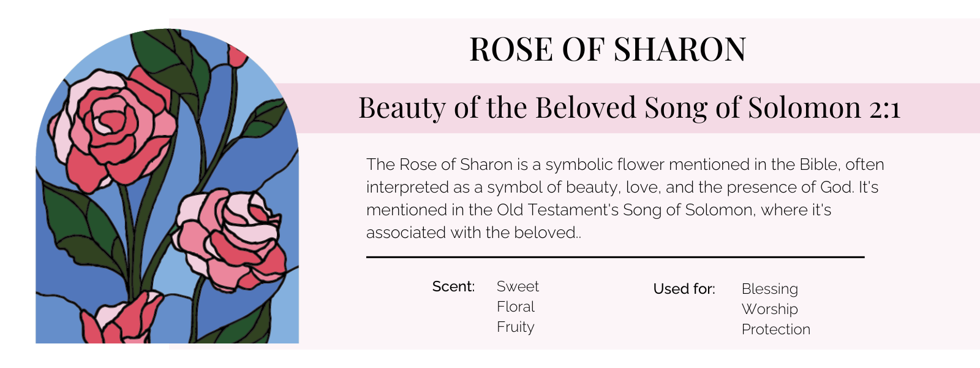Select the "Floral" scent entry
The image size is (980, 368).
point(516,307)
